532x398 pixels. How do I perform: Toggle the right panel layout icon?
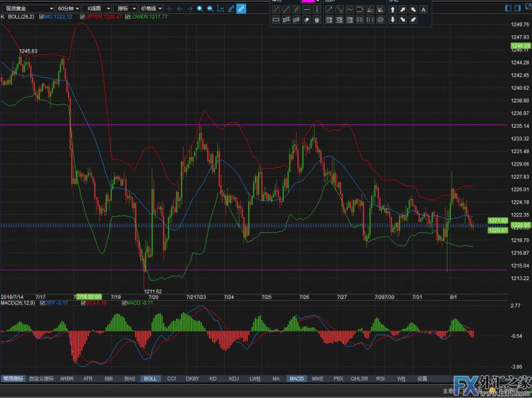click(x=517, y=8)
